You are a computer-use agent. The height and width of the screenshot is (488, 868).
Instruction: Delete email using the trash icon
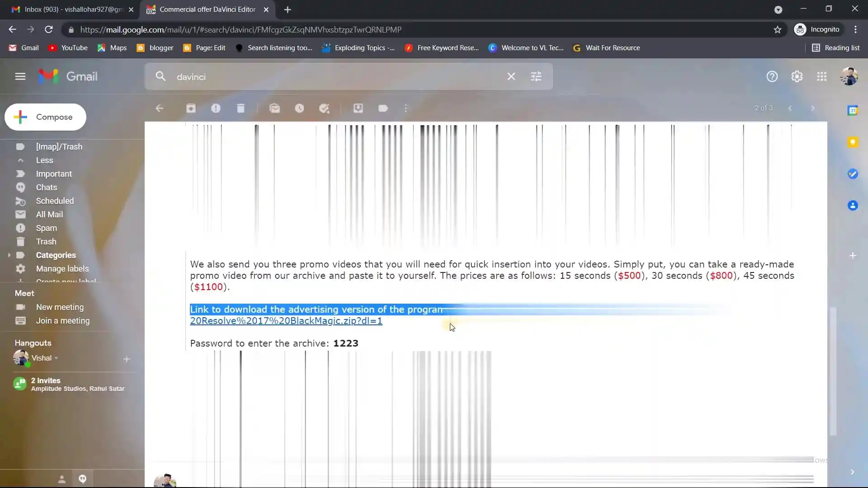(241, 108)
